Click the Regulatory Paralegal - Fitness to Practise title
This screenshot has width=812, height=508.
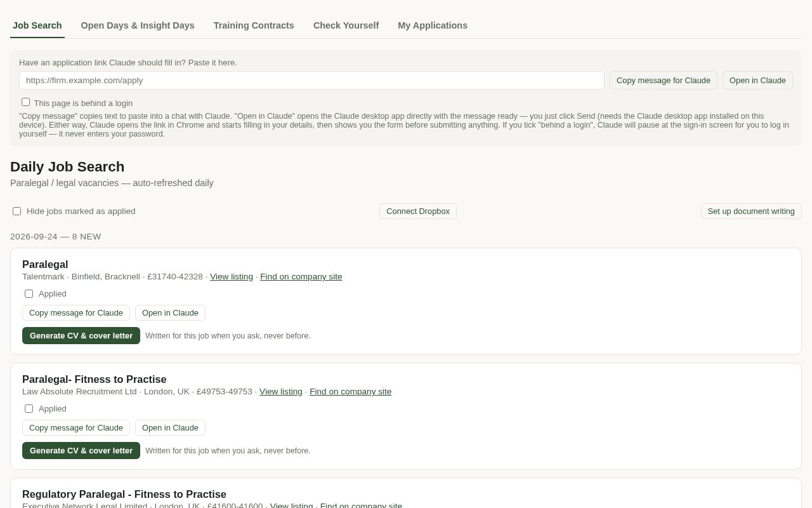pos(124,495)
